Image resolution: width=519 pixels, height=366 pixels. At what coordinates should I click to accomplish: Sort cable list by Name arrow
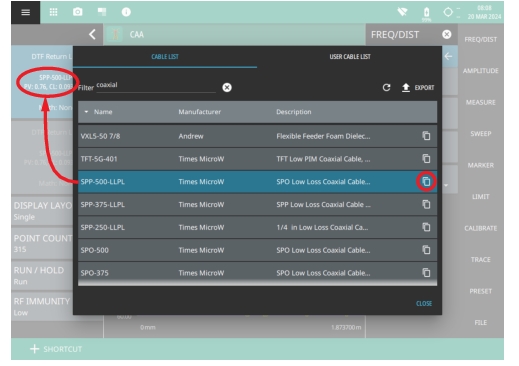(86, 112)
